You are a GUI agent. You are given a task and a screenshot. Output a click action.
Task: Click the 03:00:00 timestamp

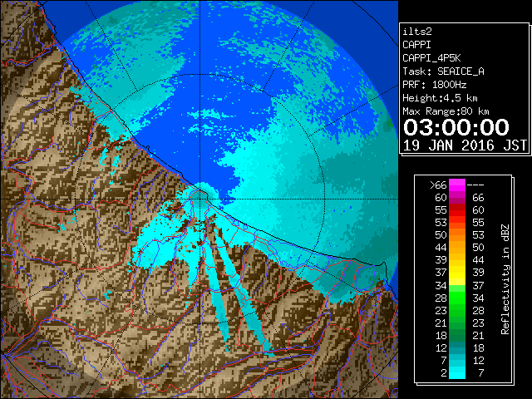(x=456, y=127)
